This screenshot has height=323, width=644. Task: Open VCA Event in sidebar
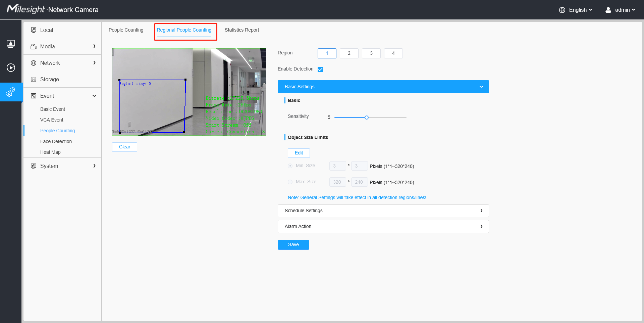point(52,120)
